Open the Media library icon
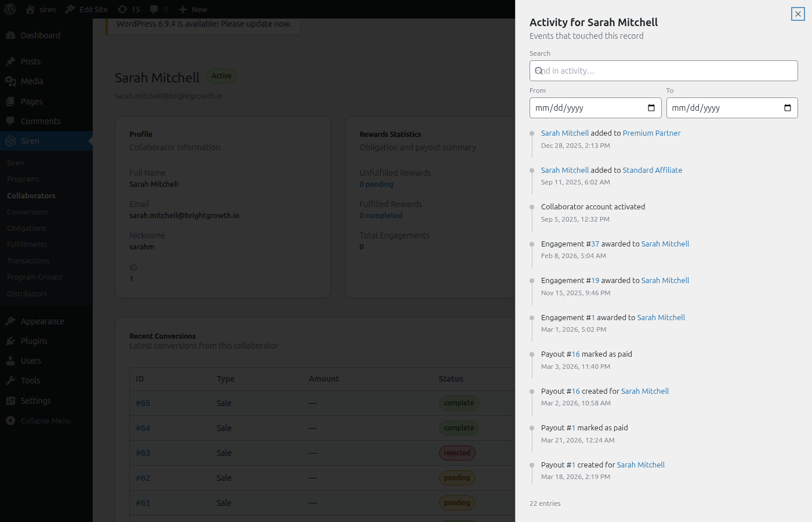This screenshot has height=522, width=812. tap(10, 81)
